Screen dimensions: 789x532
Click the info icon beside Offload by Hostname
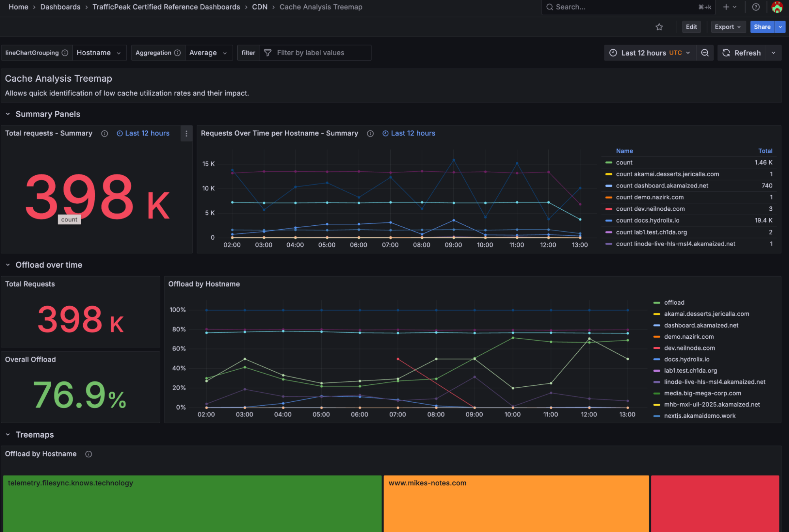88,454
